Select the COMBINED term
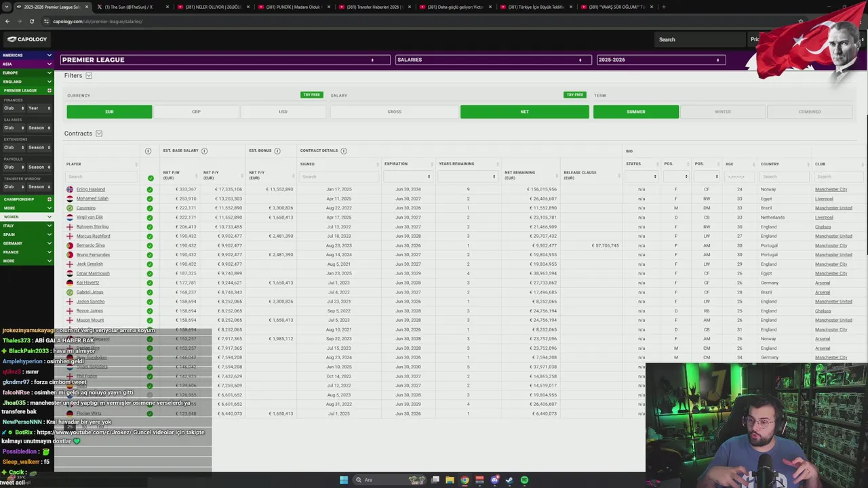Screen dimensions: 868x488 810,112
